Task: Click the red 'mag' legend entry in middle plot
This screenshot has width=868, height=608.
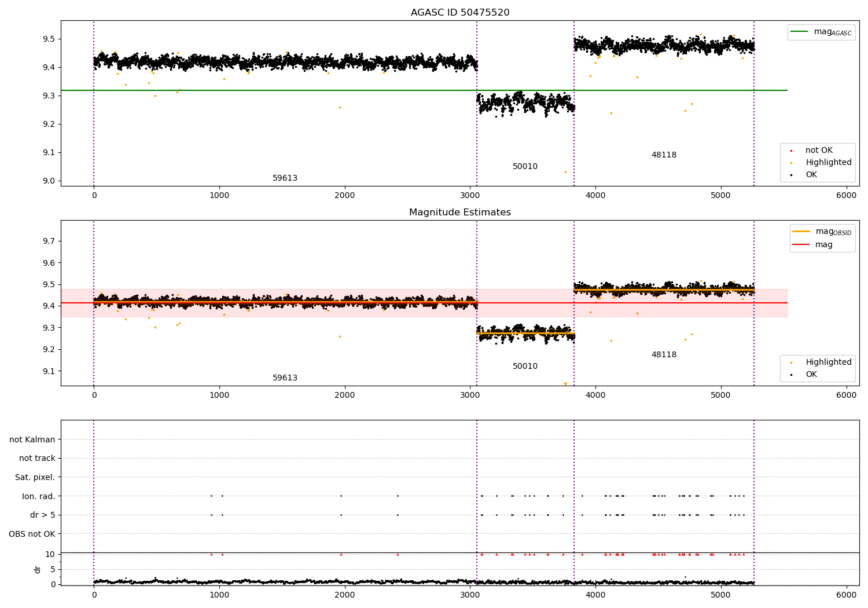Action: tap(813, 245)
